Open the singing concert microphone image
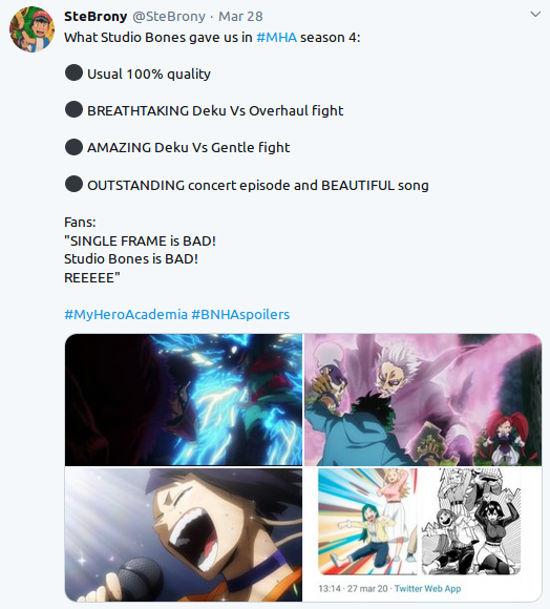The image size is (550, 609). 183,534
